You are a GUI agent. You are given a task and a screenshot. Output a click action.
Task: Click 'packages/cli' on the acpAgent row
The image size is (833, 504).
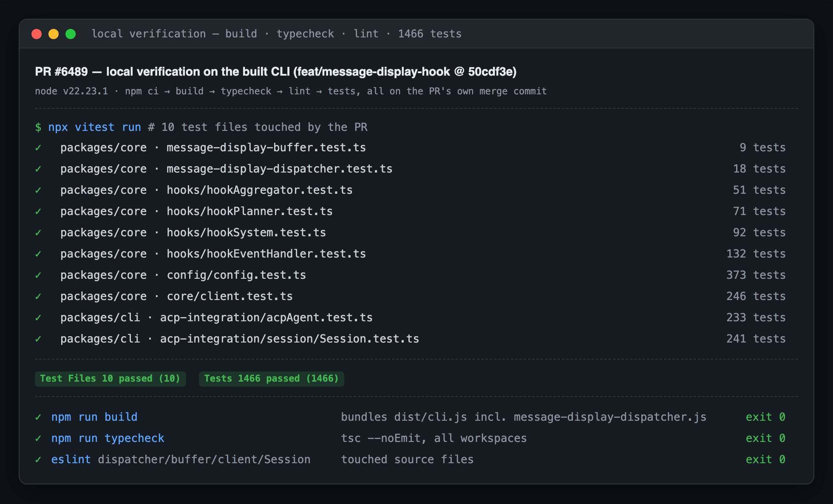100,317
